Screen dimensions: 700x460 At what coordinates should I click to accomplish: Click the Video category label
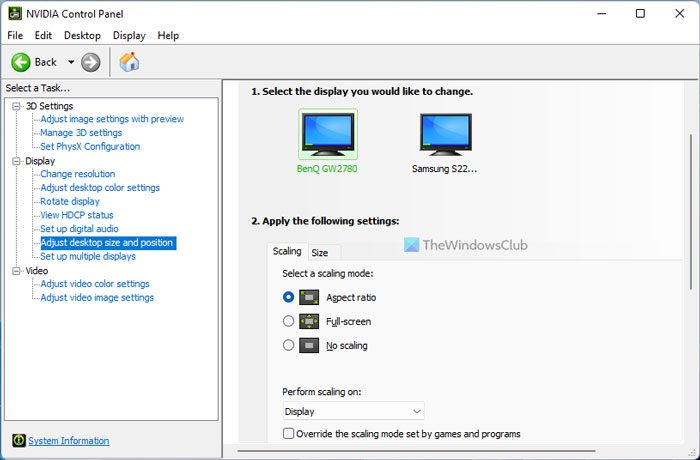[x=37, y=271]
